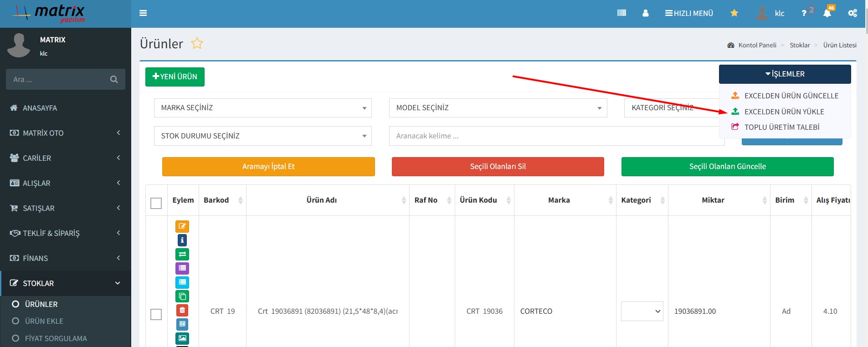The height and width of the screenshot is (347, 868).
Task: Click the YENİ ÜRÜN button
Action: (175, 77)
